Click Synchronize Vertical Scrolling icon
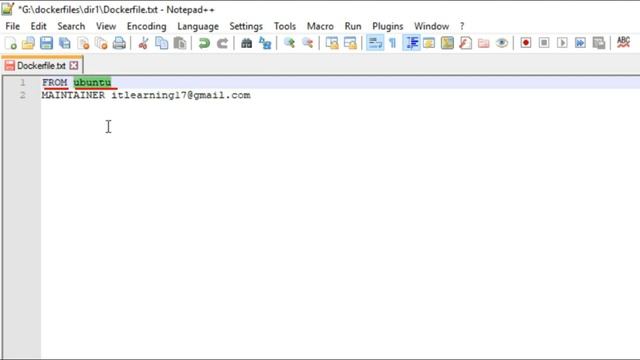The height and width of the screenshot is (360, 640). pos(332,43)
